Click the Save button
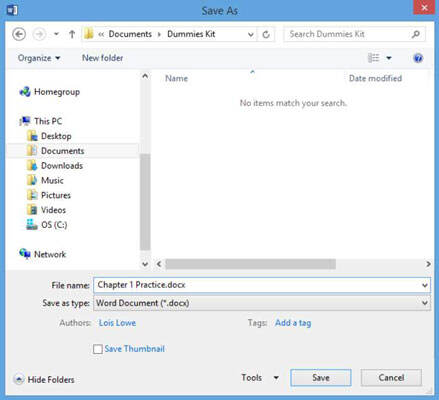Viewport: 439px width, 400px height. pos(321,378)
